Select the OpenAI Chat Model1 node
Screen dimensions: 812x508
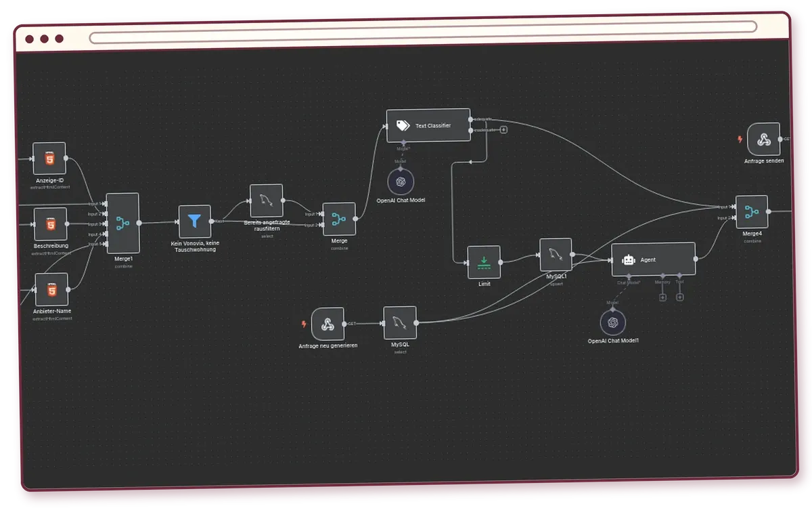(613, 322)
